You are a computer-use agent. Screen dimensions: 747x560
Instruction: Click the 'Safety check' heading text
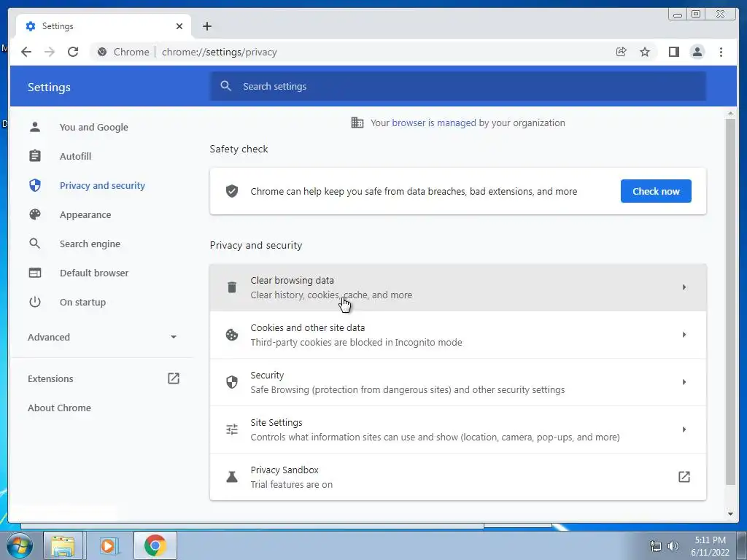(x=239, y=149)
